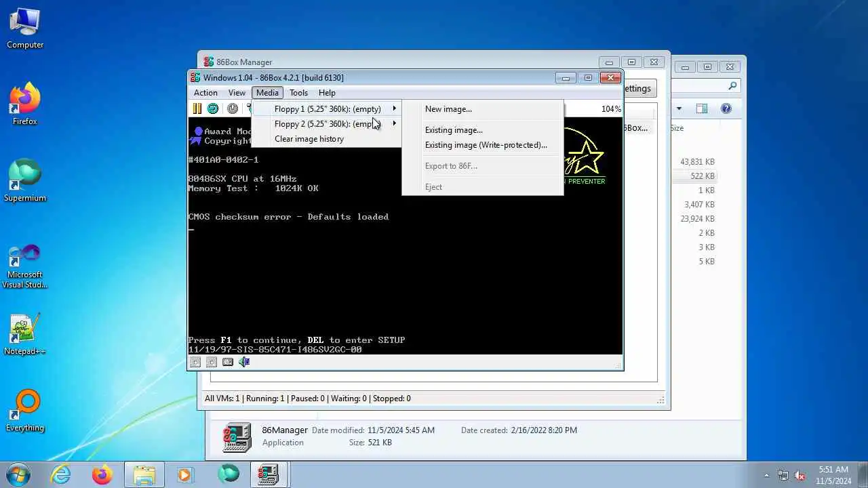868x488 pixels.
Task: Switch to 86Box Manager taskbar button
Action: (268, 474)
